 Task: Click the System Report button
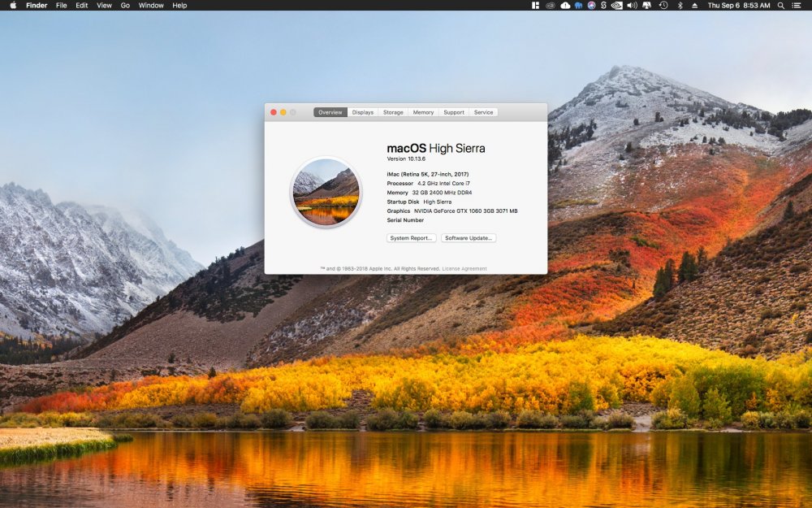pyautogui.click(x=411, y=238)
